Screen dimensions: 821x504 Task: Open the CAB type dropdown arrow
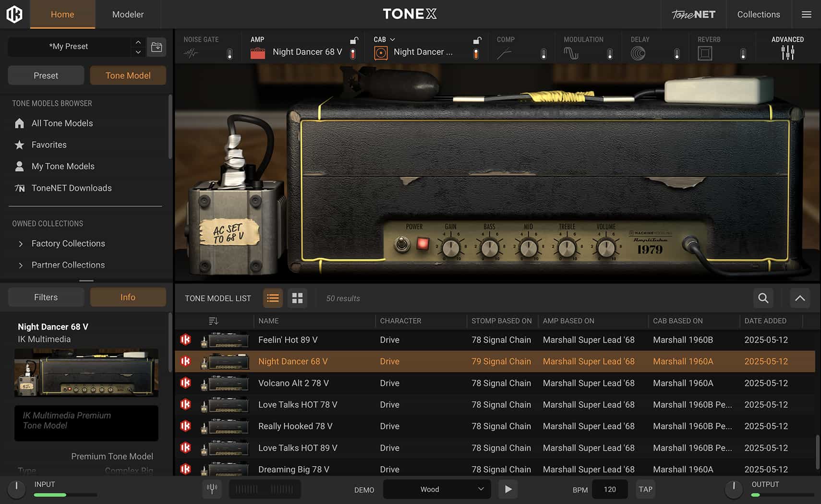(392, 39)
